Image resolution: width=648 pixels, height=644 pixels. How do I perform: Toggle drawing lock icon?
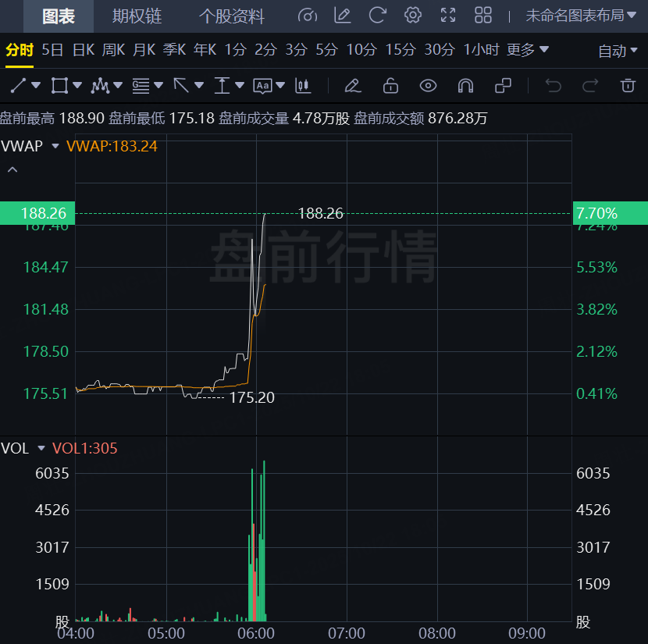(x=390, y=86)
